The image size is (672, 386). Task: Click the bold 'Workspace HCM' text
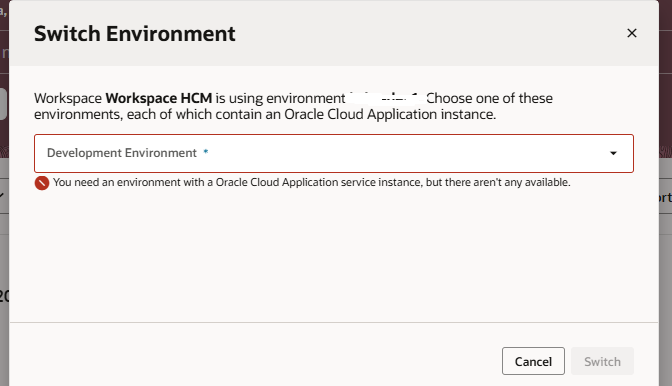click(x=159, y=98)
